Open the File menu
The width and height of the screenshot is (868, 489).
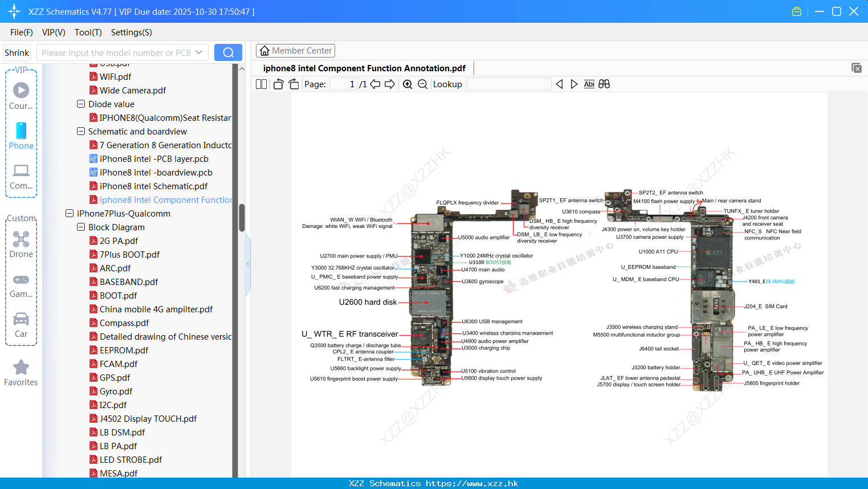pos(22,32)
